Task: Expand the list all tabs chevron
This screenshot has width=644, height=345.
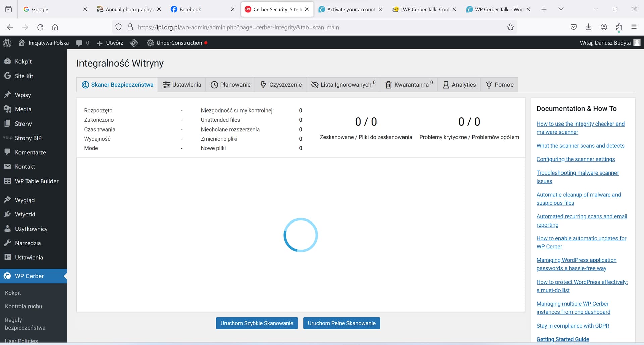Action: pyautogui.click(x=561, y=9)
